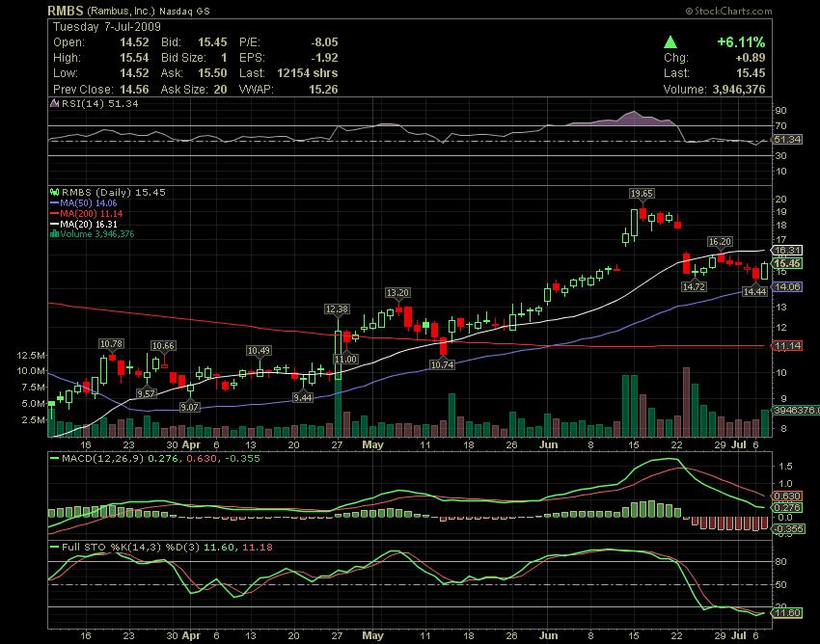Click the RSI(14) indicator icon
Screen dimensions: 820x644
[54, 103]
